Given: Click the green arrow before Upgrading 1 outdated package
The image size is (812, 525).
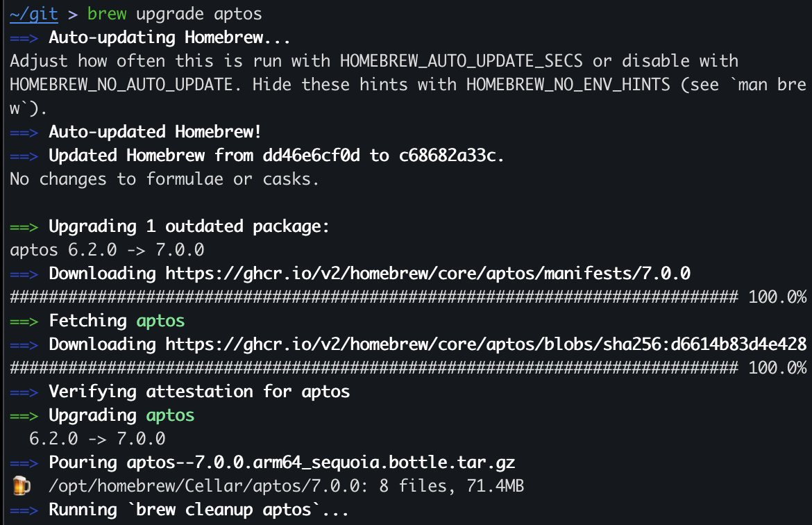Looking at the screenshot, I should [24, 227].
